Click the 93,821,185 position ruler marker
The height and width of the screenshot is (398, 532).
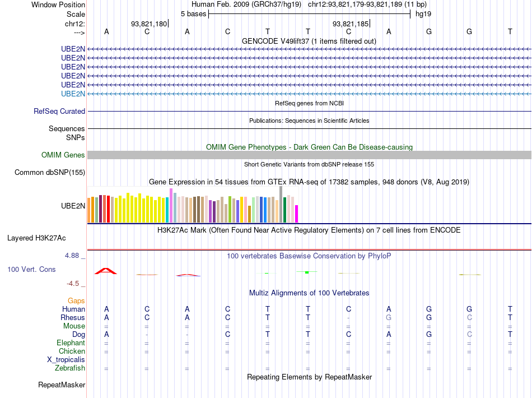pos(351,24)
